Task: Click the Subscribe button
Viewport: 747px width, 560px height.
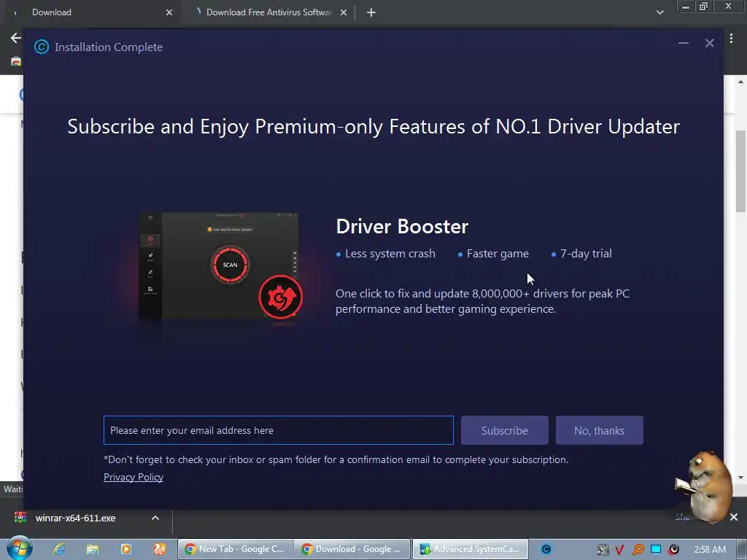Action: click(505, 430)
